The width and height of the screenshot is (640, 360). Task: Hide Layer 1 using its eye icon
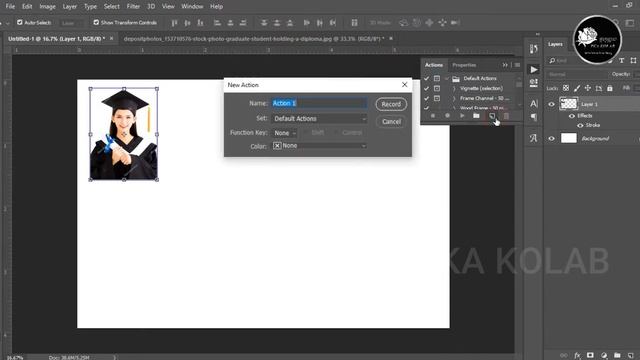551,104
